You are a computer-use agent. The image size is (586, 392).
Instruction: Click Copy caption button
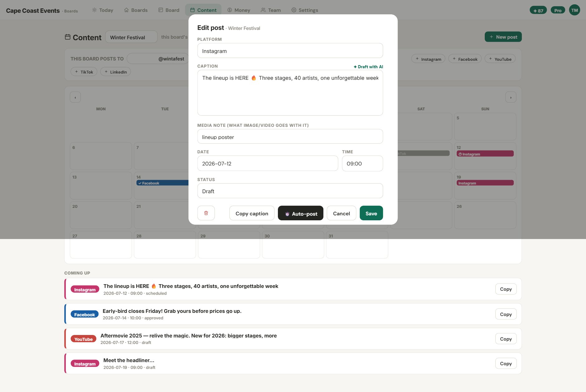click(252, 213)
